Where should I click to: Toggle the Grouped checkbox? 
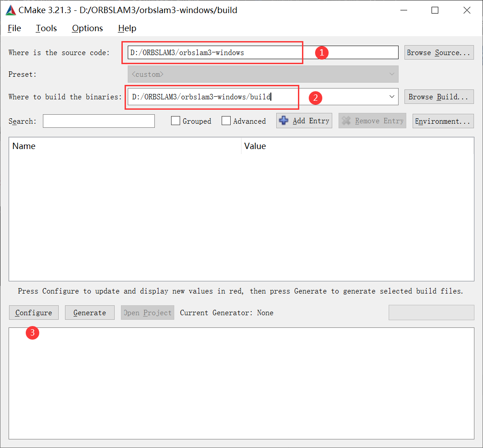[175, 121]
